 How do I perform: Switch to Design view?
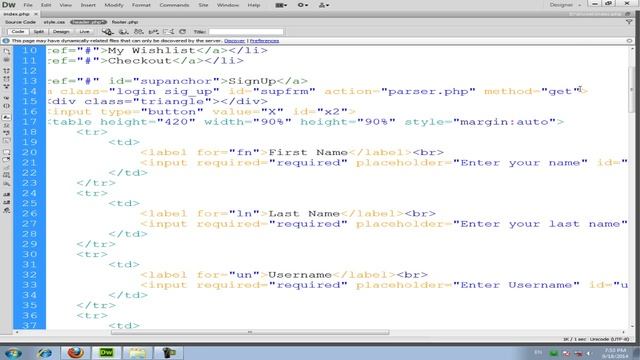pyautogui.click(x=61, y=31)
